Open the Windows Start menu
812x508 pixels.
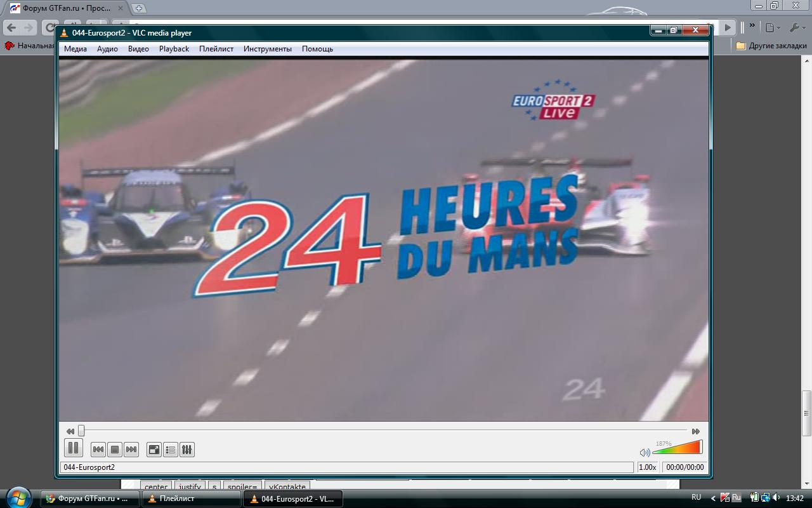pyautogui.click(x=17, y=497)
